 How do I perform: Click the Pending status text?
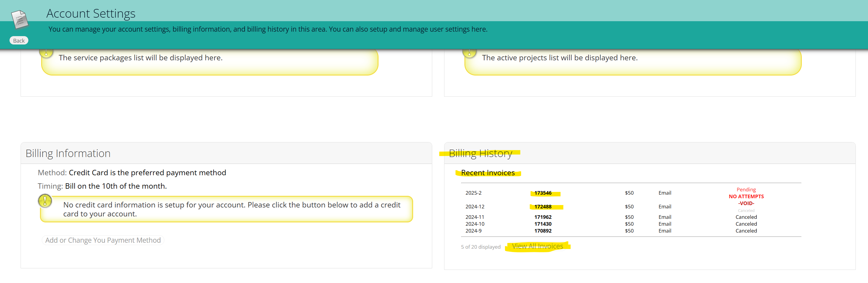click(x=746, y=190)
